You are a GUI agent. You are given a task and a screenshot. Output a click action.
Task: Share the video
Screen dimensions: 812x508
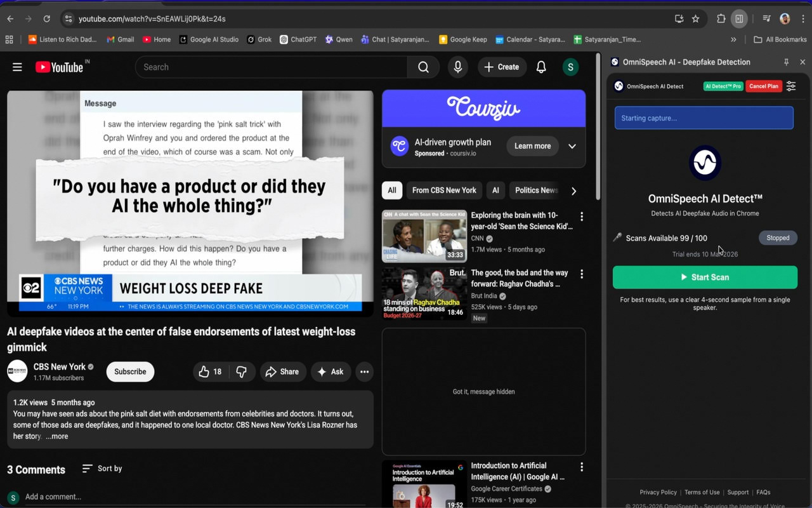283,371
